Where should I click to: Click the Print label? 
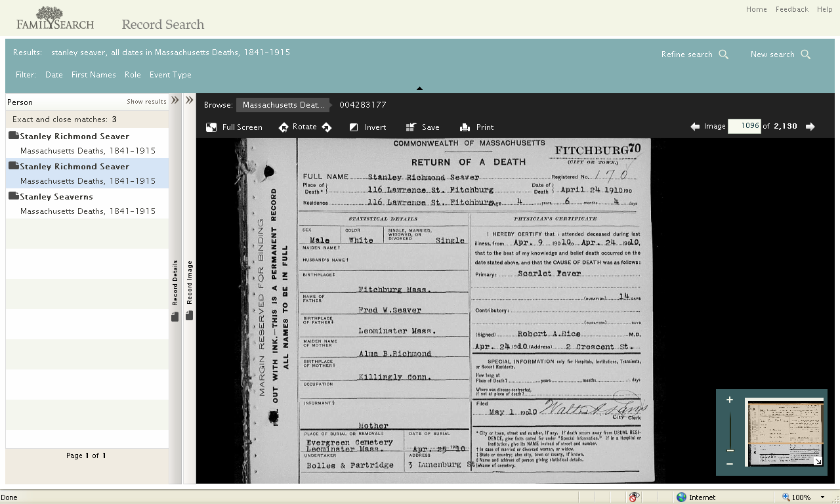click(485, 127)
